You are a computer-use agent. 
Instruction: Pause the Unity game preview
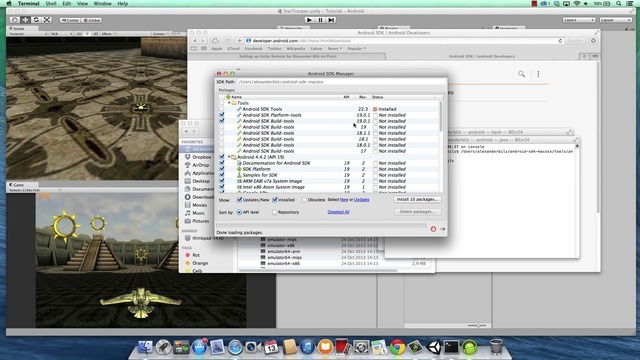point(320,20)
